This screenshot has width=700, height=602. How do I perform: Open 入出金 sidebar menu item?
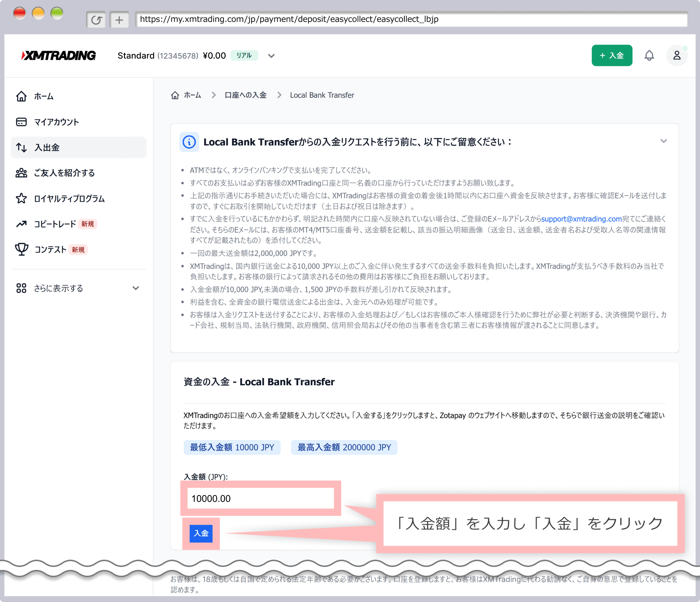coord(47,147)
